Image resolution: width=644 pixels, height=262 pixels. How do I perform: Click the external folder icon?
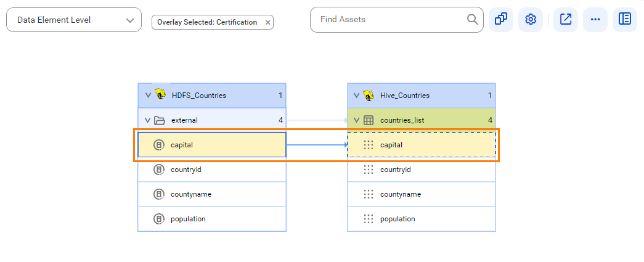(x=160, y=120)
